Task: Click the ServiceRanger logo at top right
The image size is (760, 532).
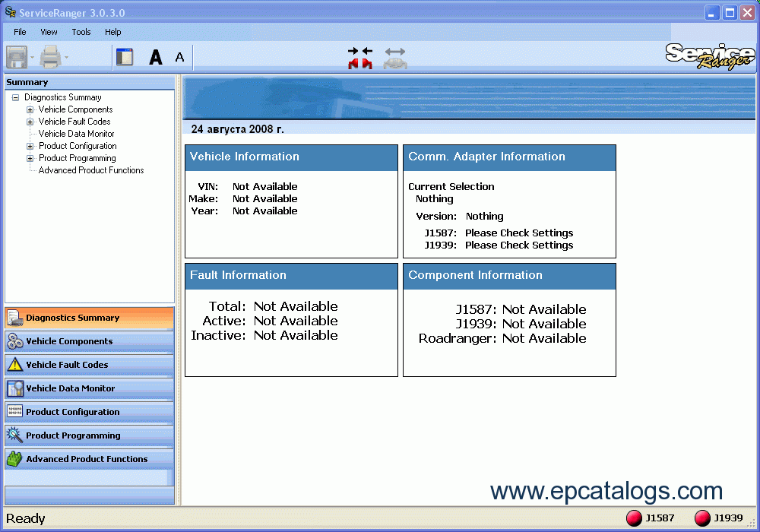Action: (710, 56)
